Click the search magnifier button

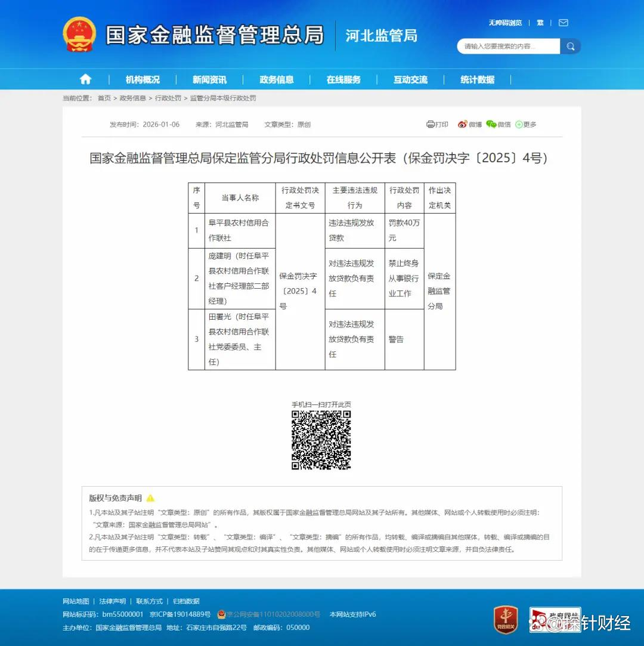tap(571, 47)
